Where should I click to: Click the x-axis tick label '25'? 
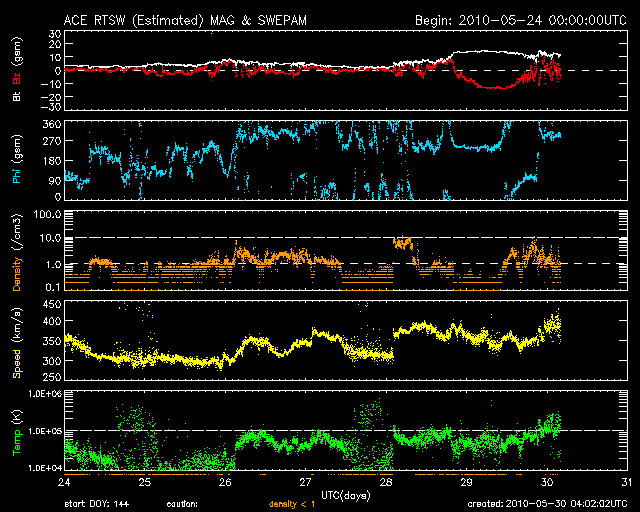click(144, 483)
